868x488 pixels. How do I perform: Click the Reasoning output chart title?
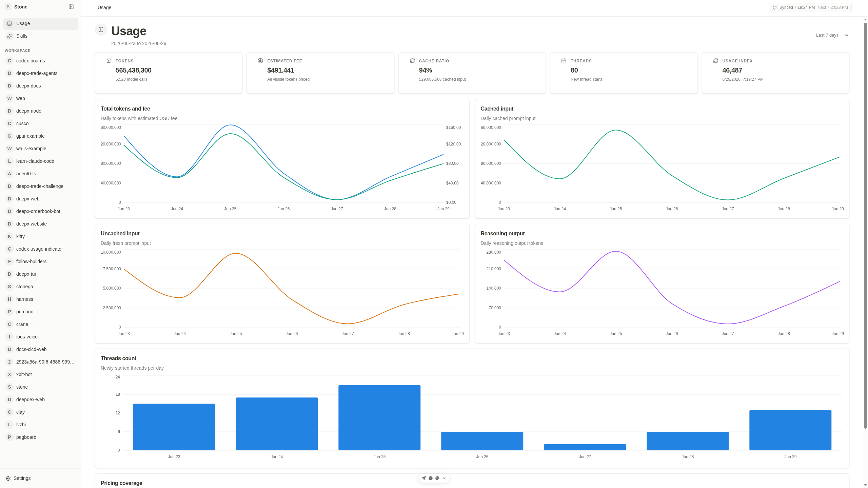pos(502,233)
